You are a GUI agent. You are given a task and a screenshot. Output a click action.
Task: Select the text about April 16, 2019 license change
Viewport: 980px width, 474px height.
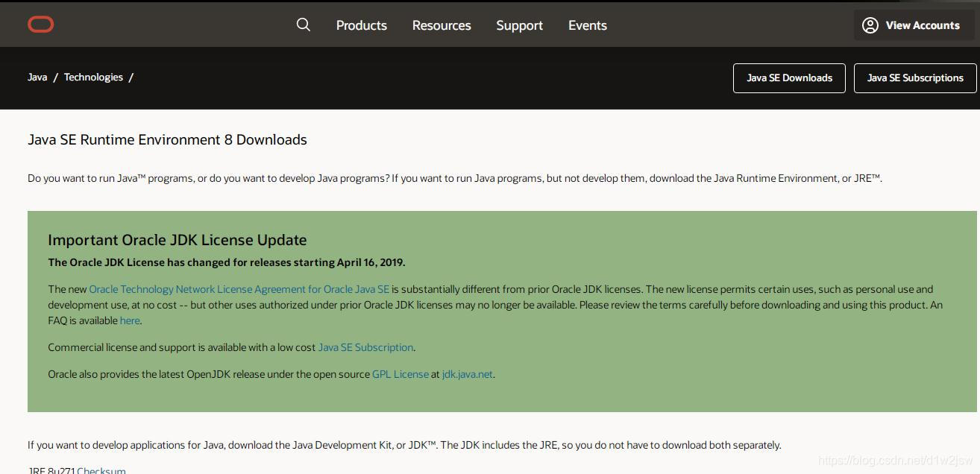pyautogui.click(x=227, y=262)
